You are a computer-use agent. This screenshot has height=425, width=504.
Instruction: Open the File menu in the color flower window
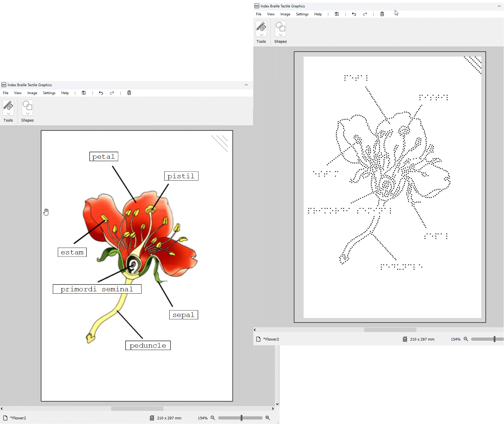point(6,93)
